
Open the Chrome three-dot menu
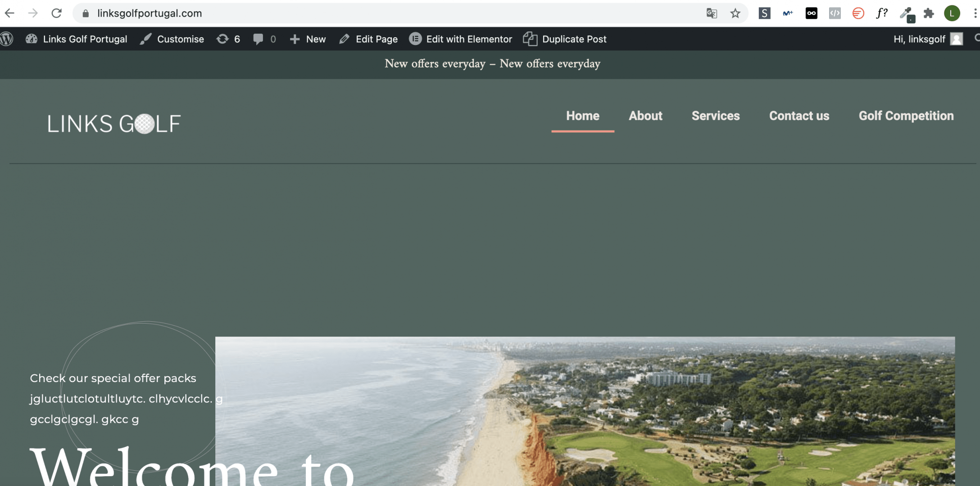click(975, 13)
